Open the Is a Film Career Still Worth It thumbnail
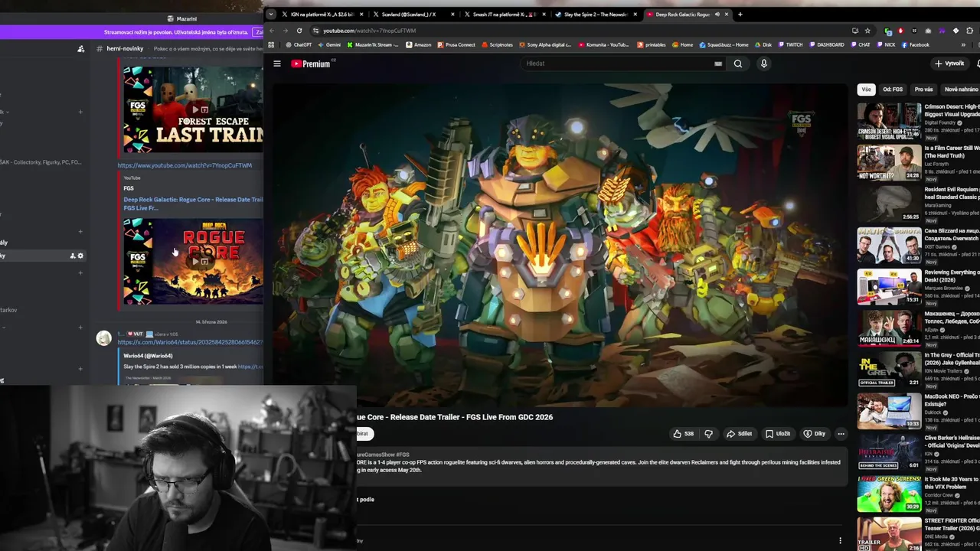 tap(889, 161)
